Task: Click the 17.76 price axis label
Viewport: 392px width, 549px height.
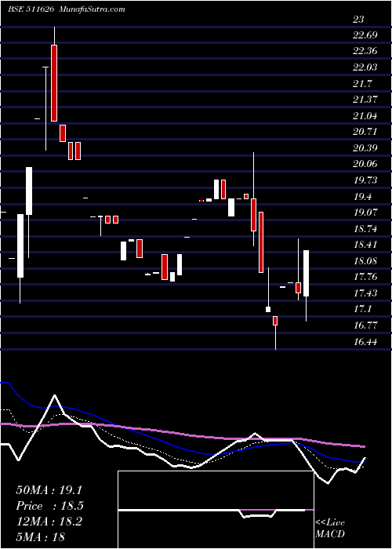Action: tap(365, 277)
